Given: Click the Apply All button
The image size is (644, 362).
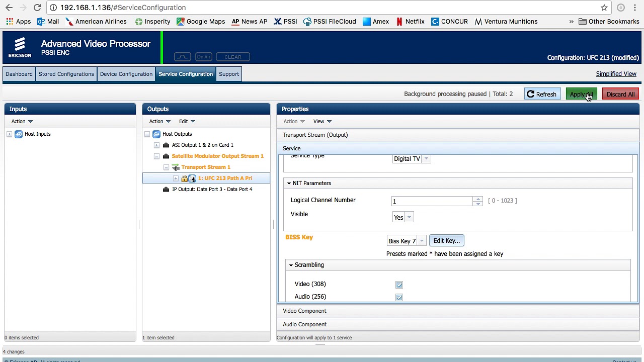Looking at the screenshot, I should 581,95.
